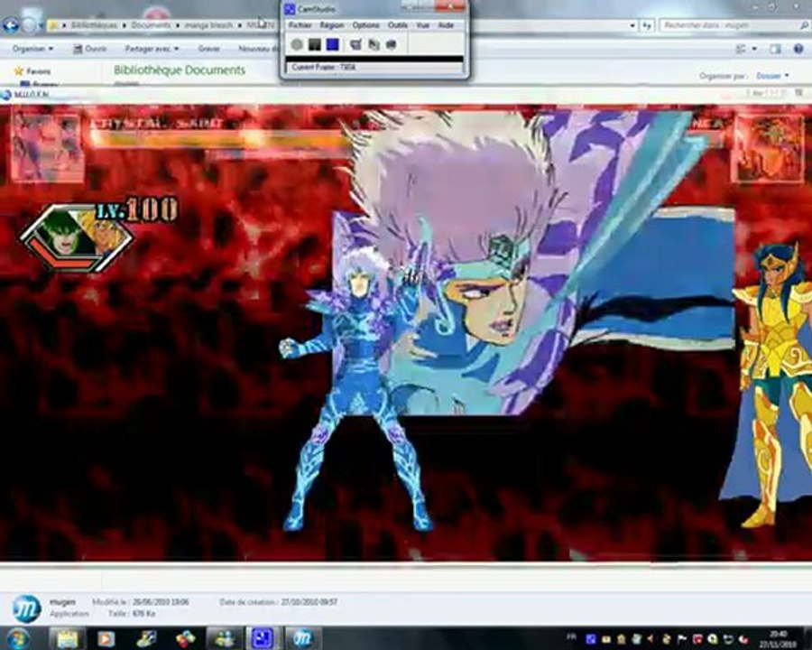Image resolution: width=812 pixels, height=650 pixels.
Task: Click Documents in the Explorer address bar
Action: click(151, 25)
